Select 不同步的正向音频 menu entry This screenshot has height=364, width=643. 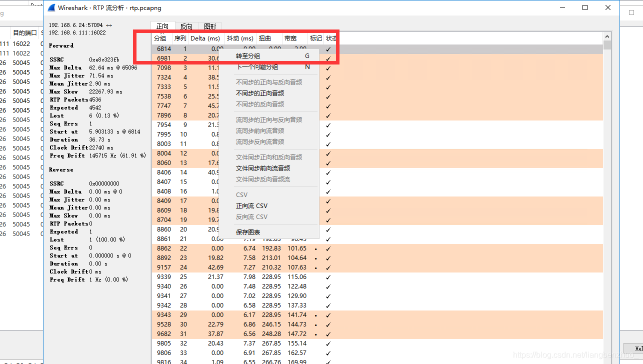[269, 93]
